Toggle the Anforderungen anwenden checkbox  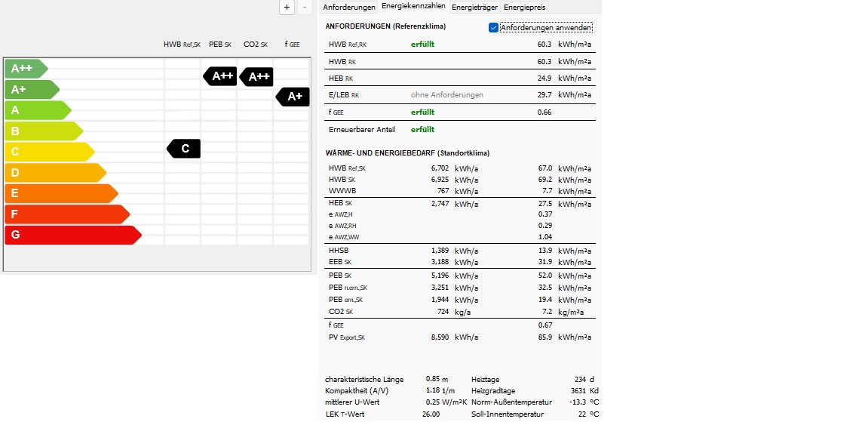pyautogui.click(x=494, y=28)
